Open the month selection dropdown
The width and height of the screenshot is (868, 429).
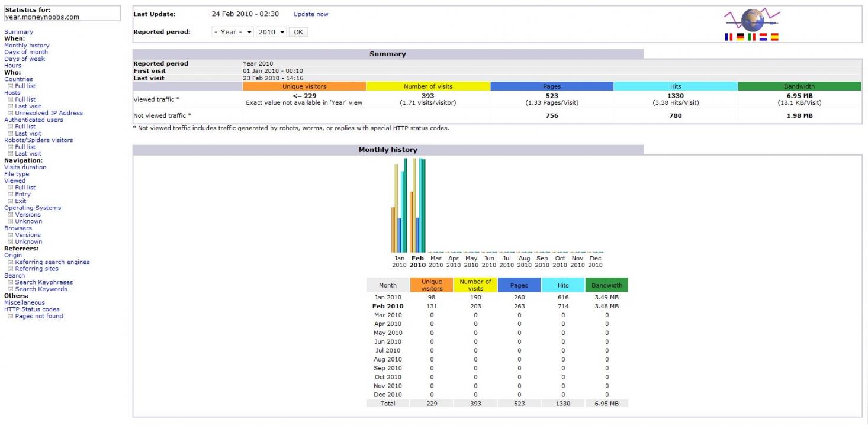[233, 32]
